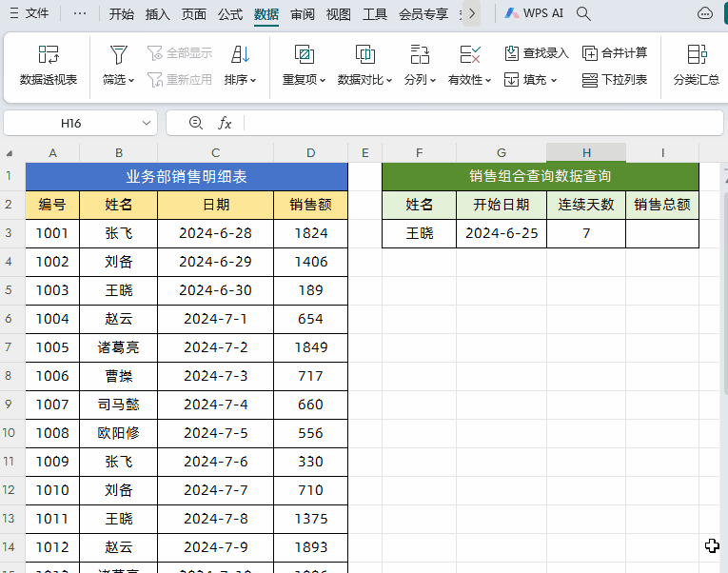The height and width of the screenshot is (573, 728).
Task: Click the 排序 sort icon
Action: click(x=240, y=54)
